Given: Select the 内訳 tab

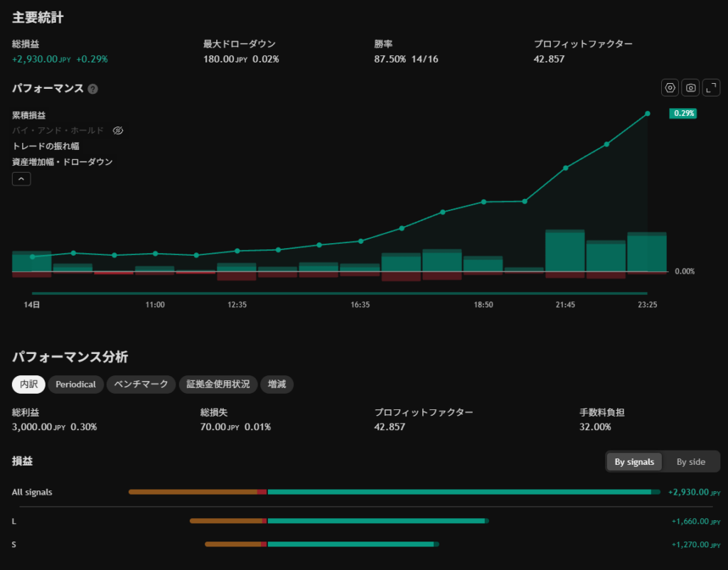Looking at the screenshot, I should 28,385.
